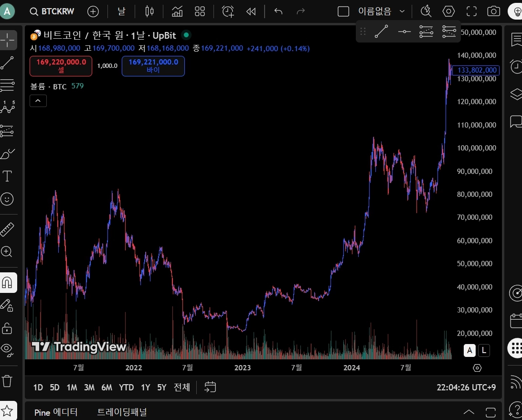Grab the floating toolbar drag handle

(363, 32)
